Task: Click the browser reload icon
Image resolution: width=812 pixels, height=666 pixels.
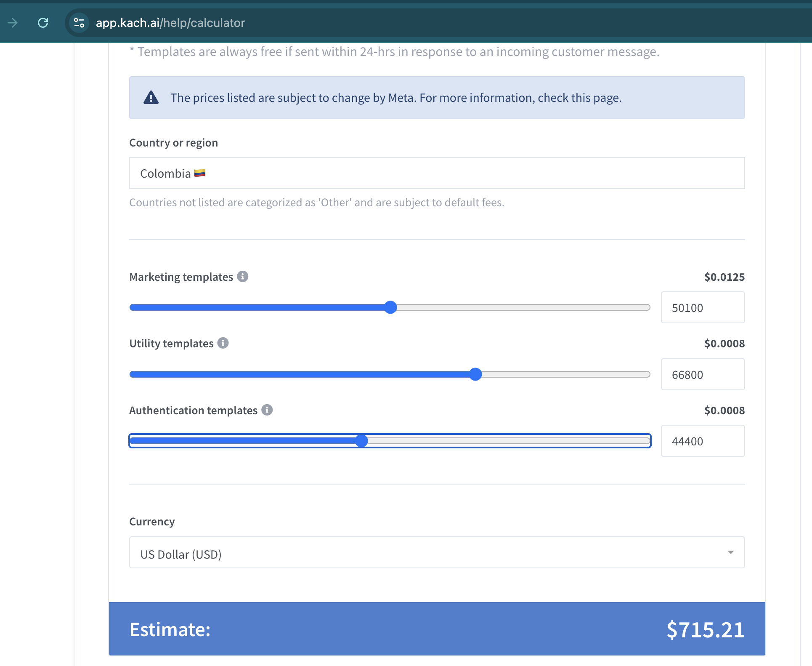Action: point(43,23)
